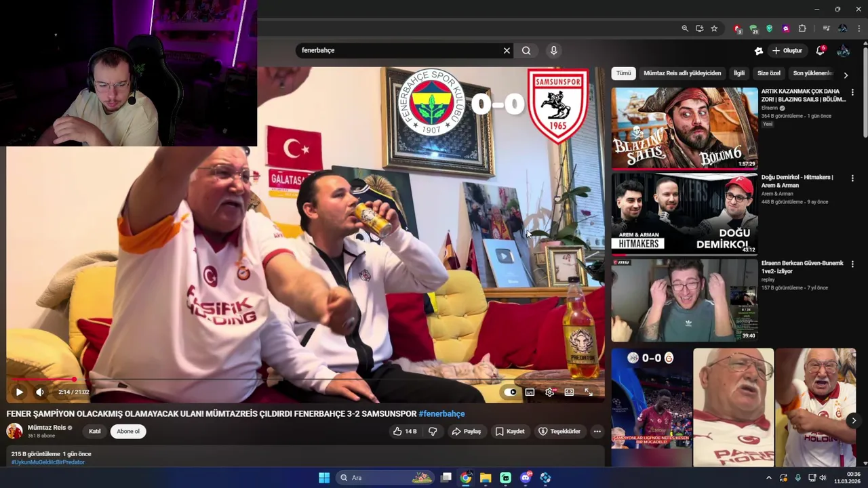Subscribe with the Abone ol button

pos(127,431)
